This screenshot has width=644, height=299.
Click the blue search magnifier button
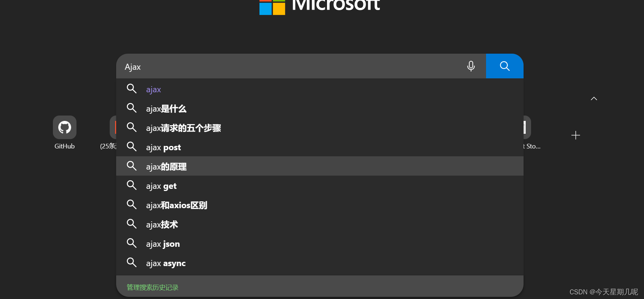point(505,66)
